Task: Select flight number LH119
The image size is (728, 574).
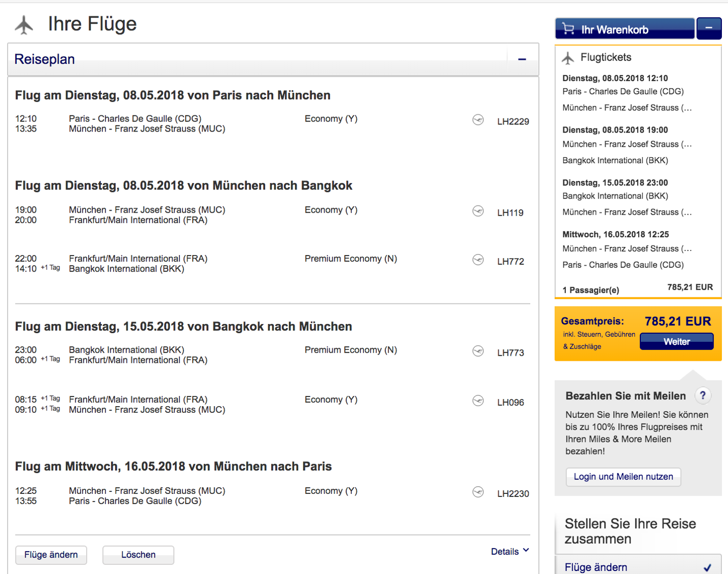Action: (x=510, y=213)
